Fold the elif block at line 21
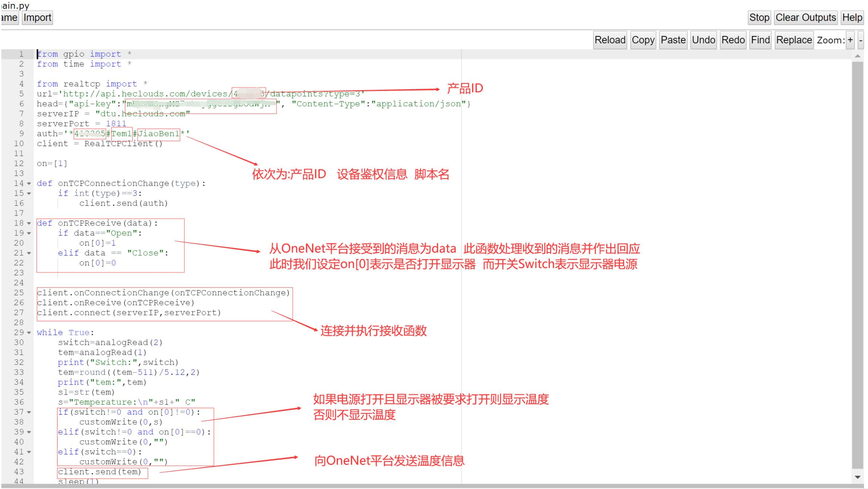 click(29, 253)
